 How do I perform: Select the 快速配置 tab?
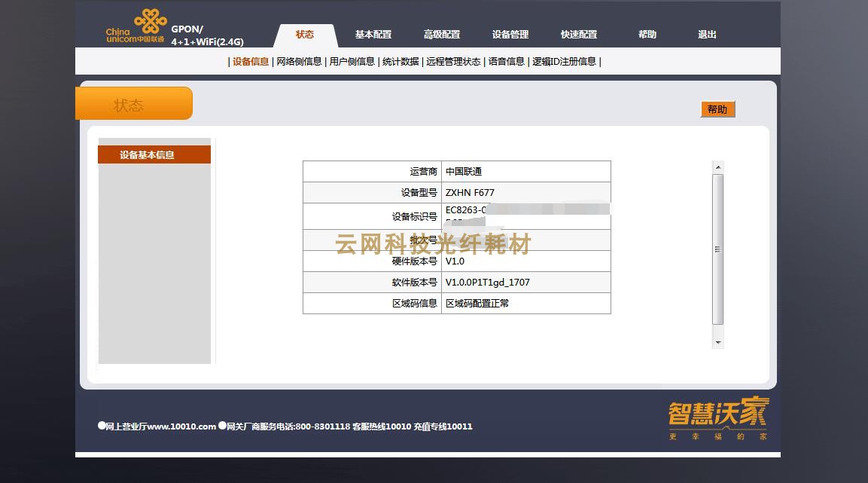[x=579, y=35]
